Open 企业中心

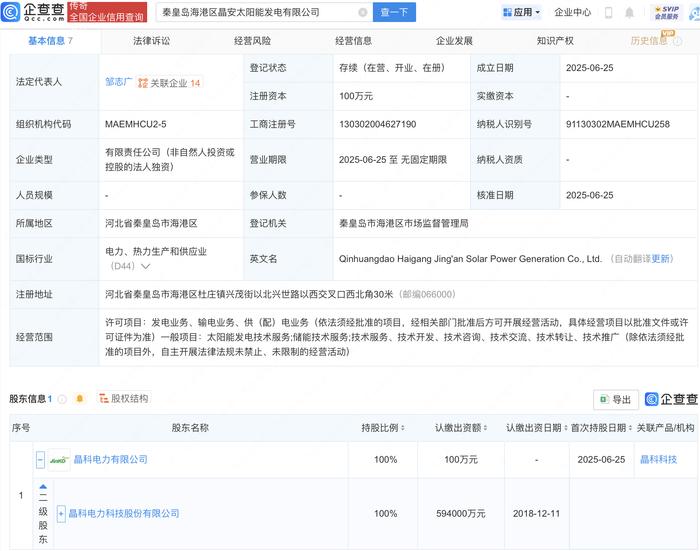pos(573,13)
